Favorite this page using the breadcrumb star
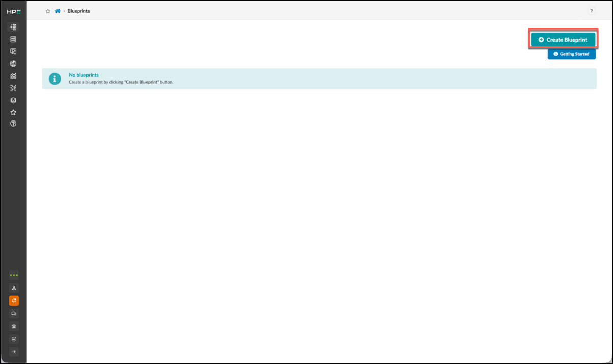 48,11
